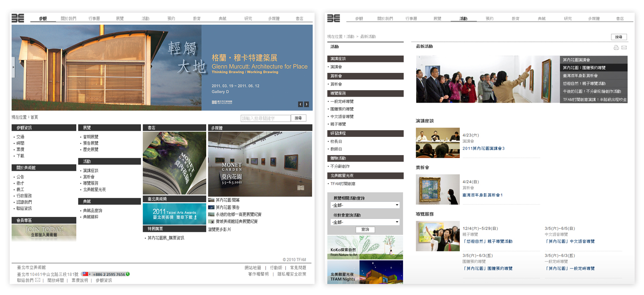644x295 pixels.
Task: Open 書店 tab on the left page
Action: click(299, 19)
